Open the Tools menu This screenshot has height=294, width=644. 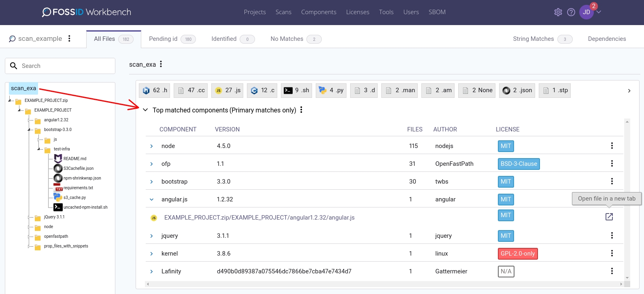tap(386, 12)
